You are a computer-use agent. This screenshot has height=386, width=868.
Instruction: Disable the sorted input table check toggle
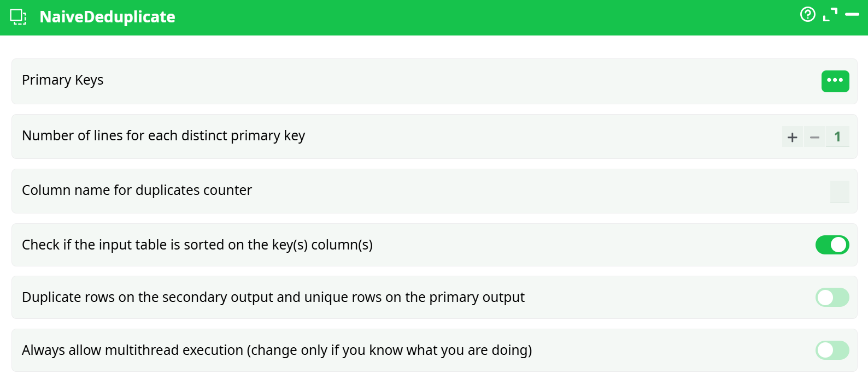pos(832,245)
